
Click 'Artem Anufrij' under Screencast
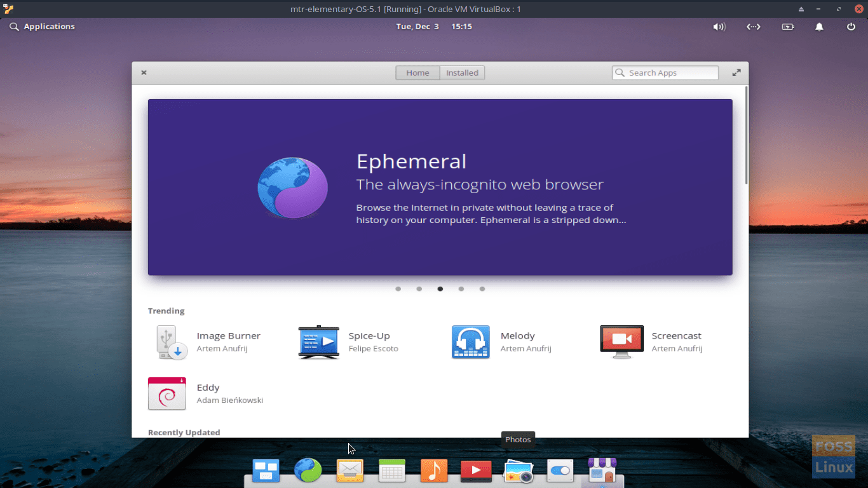click(x=677, y=349)
